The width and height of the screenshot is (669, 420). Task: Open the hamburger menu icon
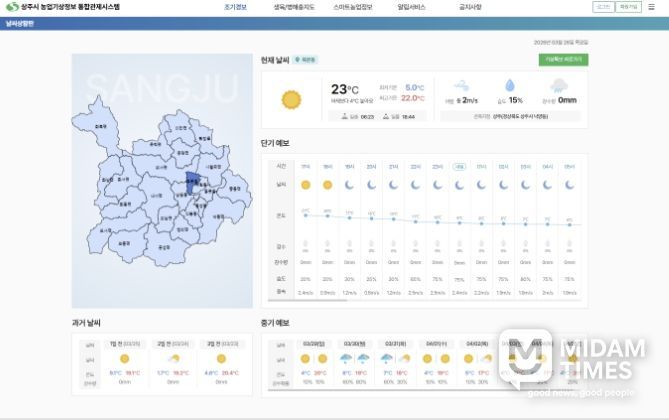pyautogui.click(x=651, y=7)
